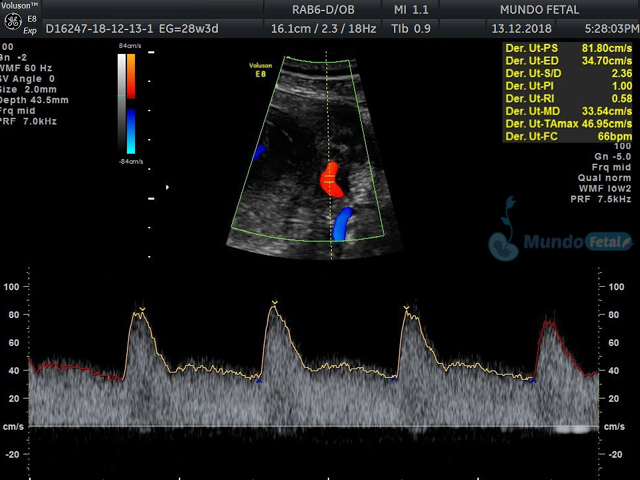
Task: Click the Doppler sample volume gate marker
Action: tap(331, 176)
